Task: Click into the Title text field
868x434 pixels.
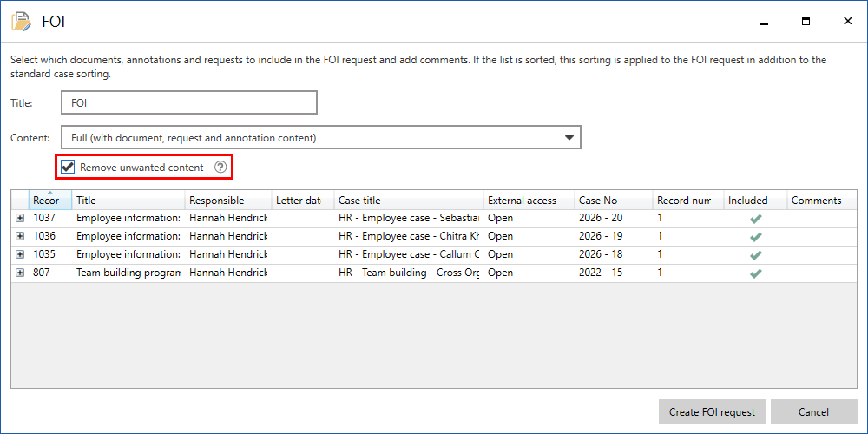Action: coord(188,102)
